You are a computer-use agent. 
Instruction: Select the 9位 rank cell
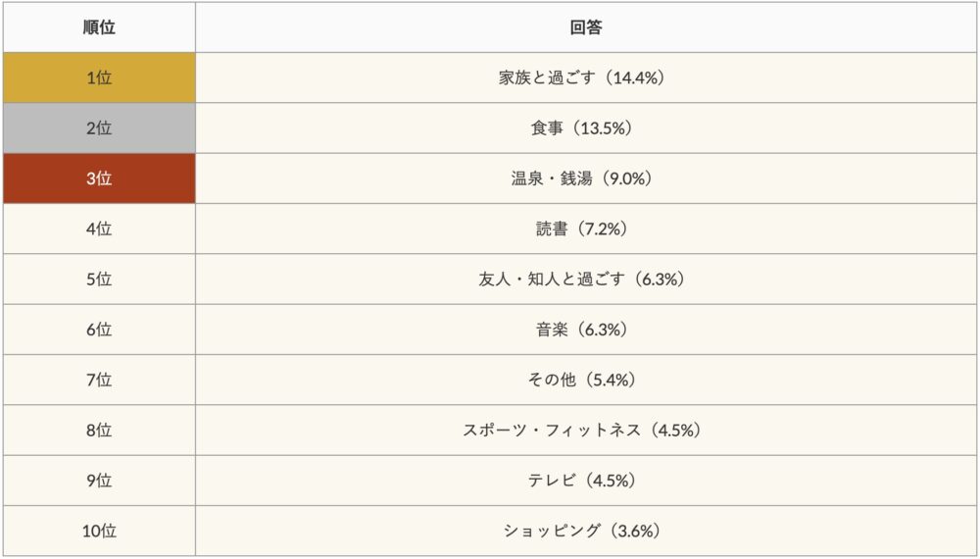pos(99,481)
